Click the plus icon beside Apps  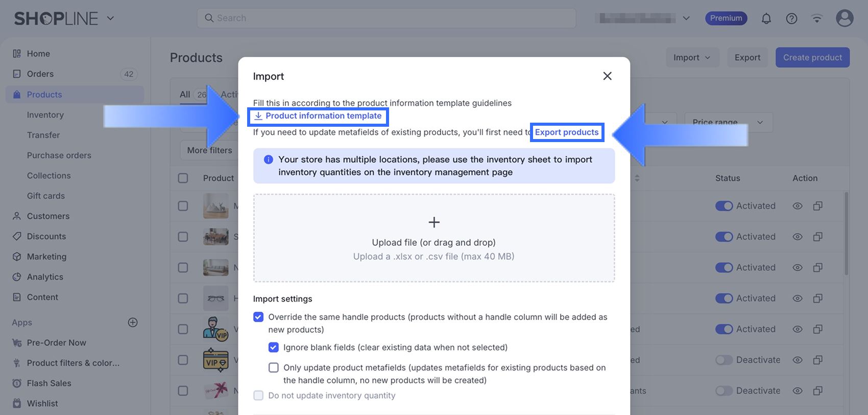pos(133,322)
